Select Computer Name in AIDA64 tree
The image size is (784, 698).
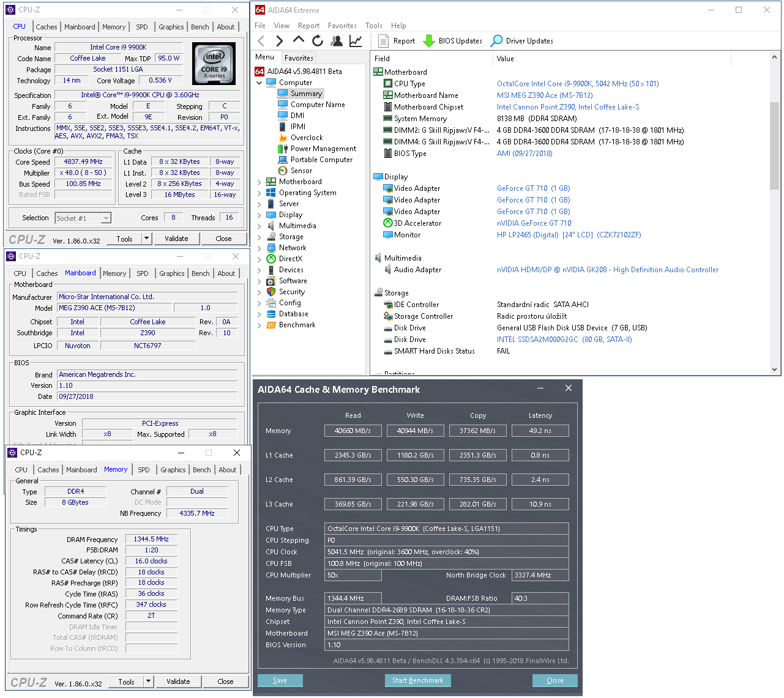(x=318, y=105)
